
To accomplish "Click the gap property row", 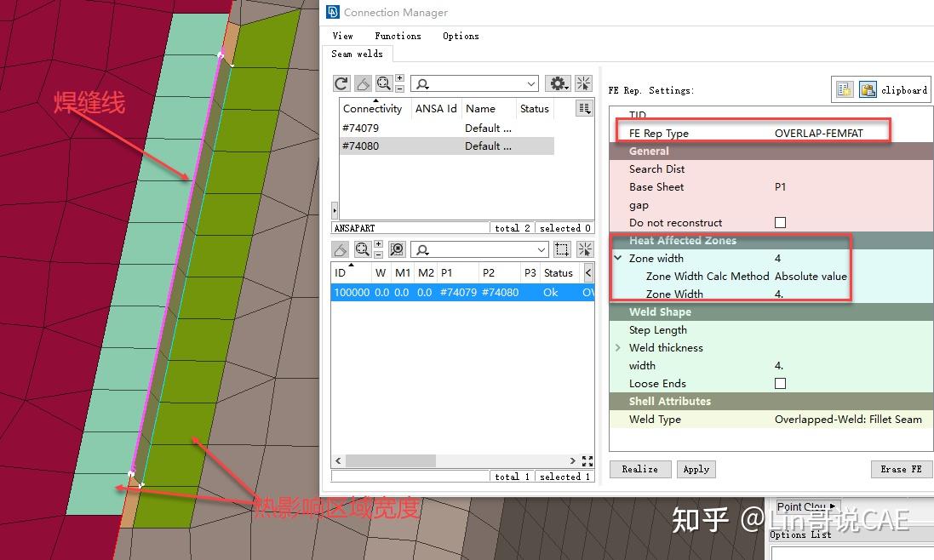I will pyautogui.click(x=771, y=205).
